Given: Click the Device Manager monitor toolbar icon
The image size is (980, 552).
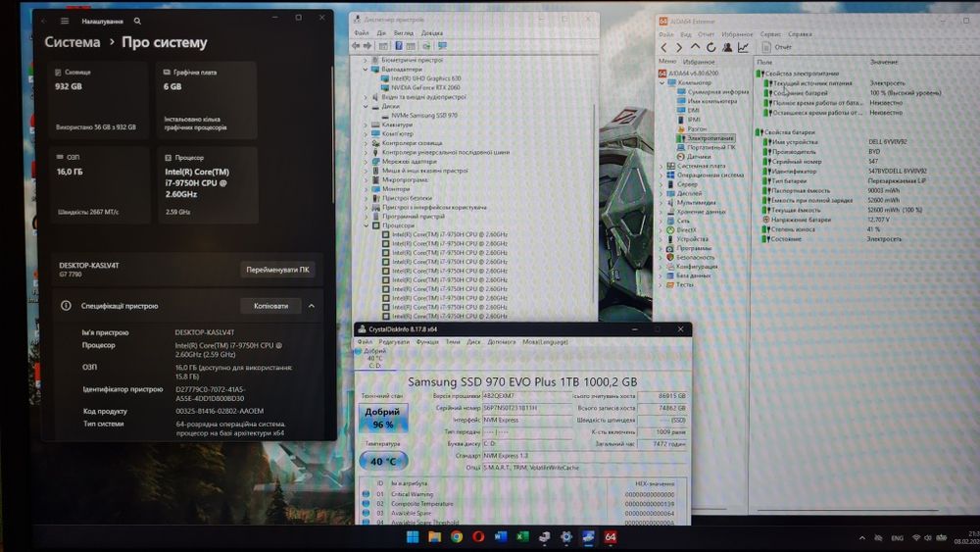Looking at the screenshot, I should (443, 46).
